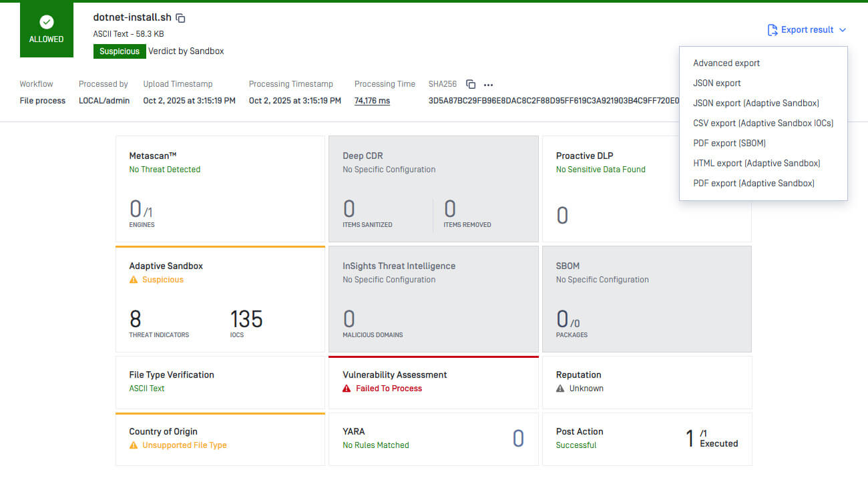Select PDF export (Adaptive Sandbox)

click(754, 184)
